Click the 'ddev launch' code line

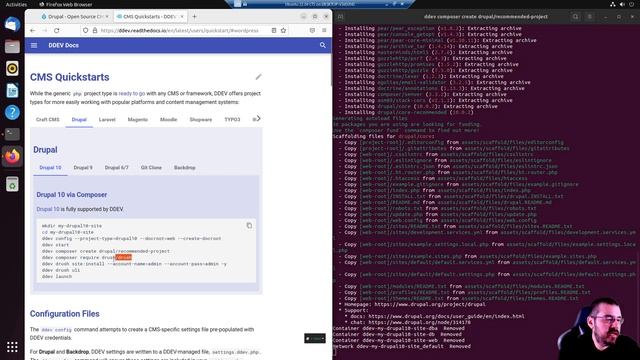pos(57,277)
